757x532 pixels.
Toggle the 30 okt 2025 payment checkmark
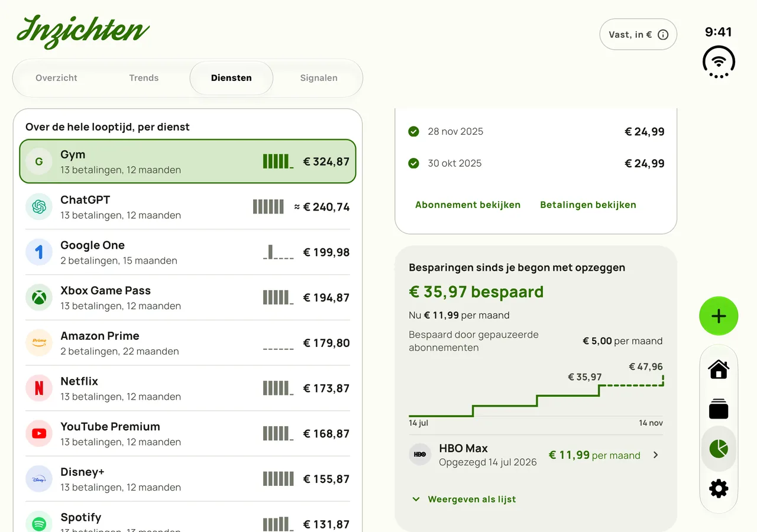(x=413, y=163)
